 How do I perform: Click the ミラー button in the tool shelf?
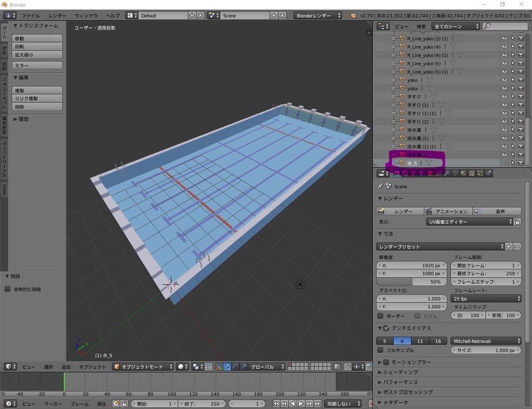[36, 65]
